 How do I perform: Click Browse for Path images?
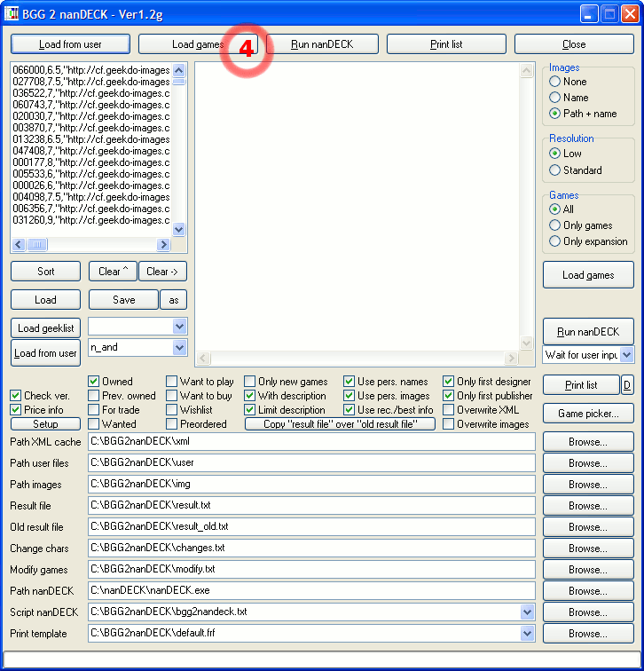(588, 485)
